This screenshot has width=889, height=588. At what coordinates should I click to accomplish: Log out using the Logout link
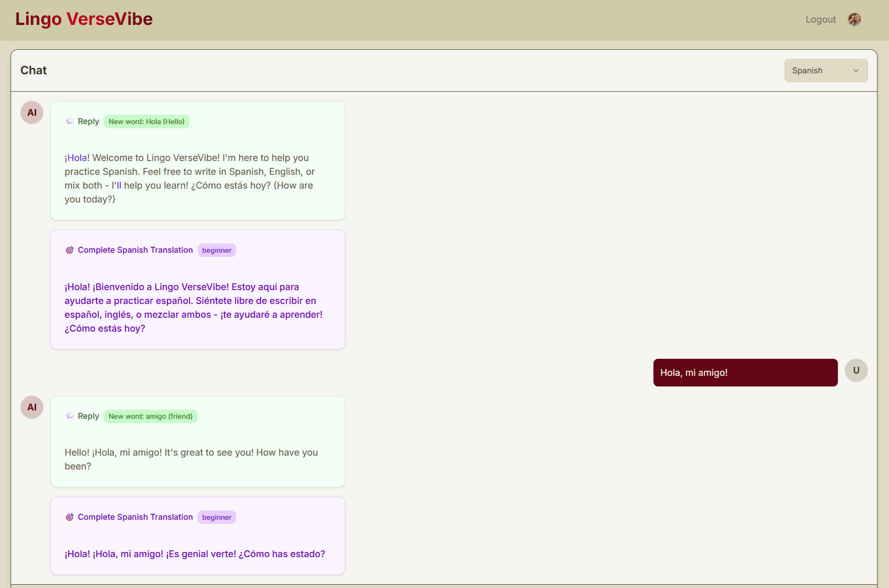820,19
